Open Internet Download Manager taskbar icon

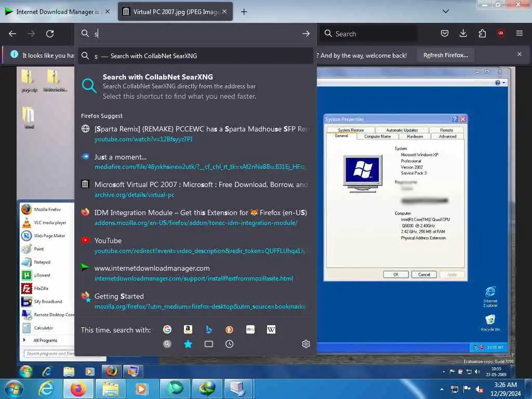tap(207, 389)
